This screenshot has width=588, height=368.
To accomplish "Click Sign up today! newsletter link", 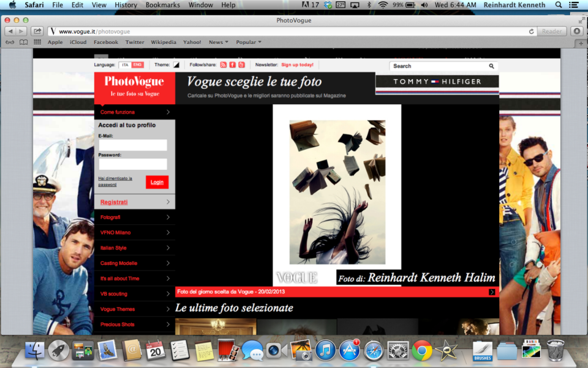I will pos(298,64).
